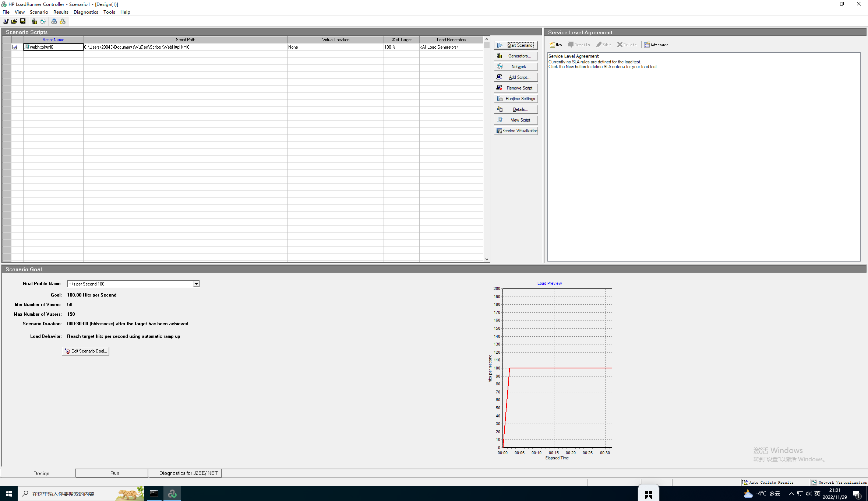Open Advanced SLA options
The width and height of the screenshot is (868, 501).
click(656, 45)
